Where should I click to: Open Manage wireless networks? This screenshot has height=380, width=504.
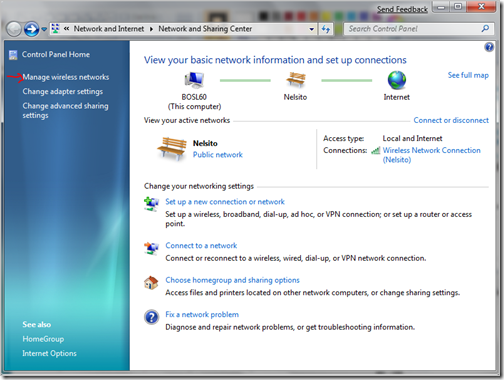coord(66,77)
